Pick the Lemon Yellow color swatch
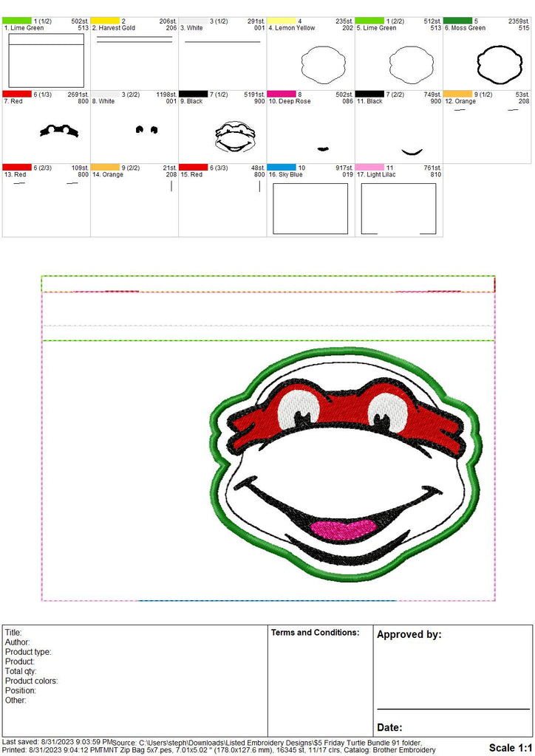The height and width of the screenshot is (756, 535). 282,21
